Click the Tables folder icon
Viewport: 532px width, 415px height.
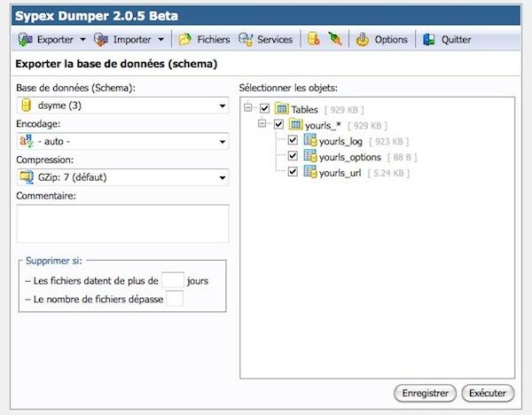click(x=282, y=108)
